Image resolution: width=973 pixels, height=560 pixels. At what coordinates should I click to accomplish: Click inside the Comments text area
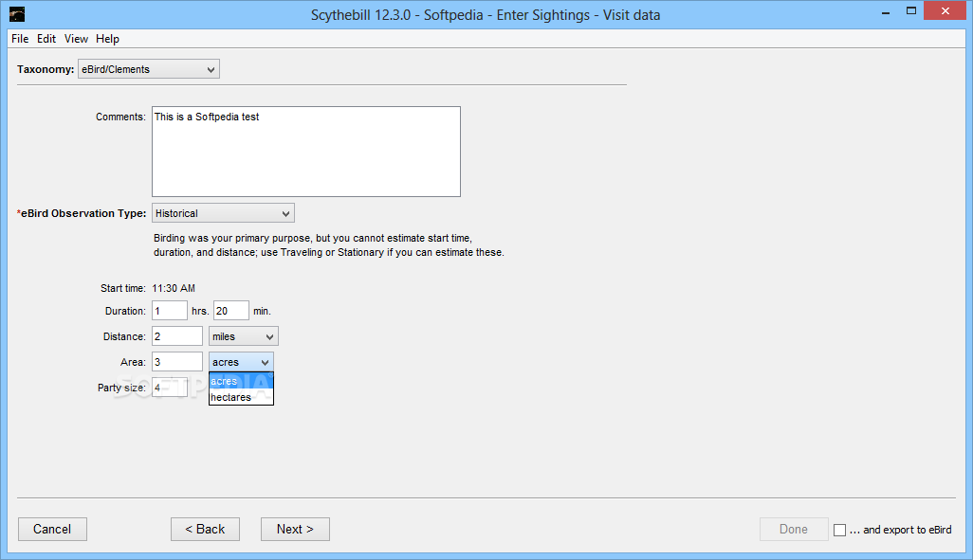click(x=306, y=152)
